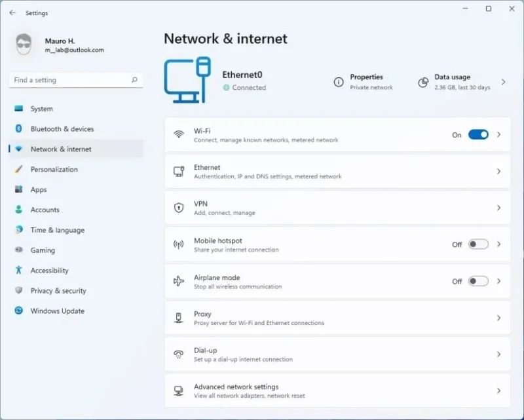
Task: Click the Network diamond icon in sidebar
Action: [19, 149]
